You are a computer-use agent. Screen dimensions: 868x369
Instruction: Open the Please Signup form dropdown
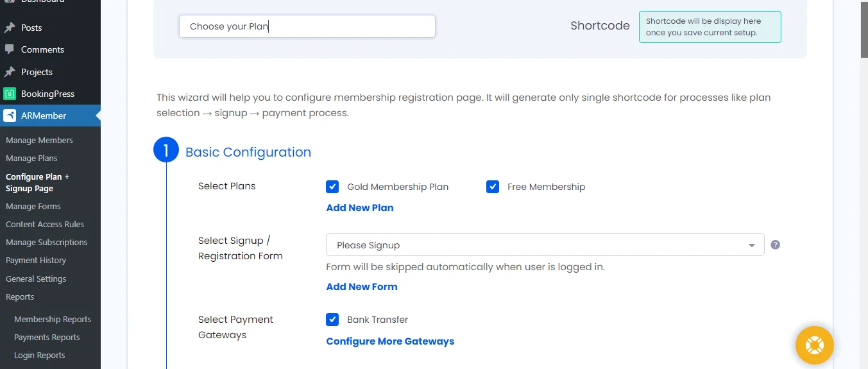click(x=545, y=245)
